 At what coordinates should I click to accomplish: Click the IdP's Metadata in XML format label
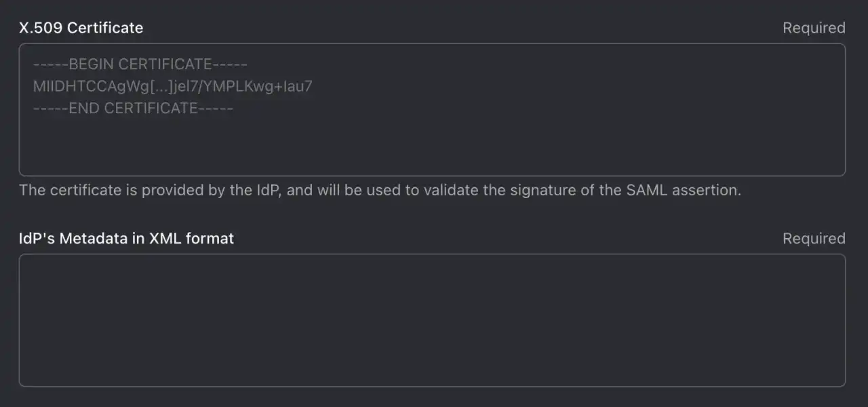pyautogui.click(x=126, y=238)
